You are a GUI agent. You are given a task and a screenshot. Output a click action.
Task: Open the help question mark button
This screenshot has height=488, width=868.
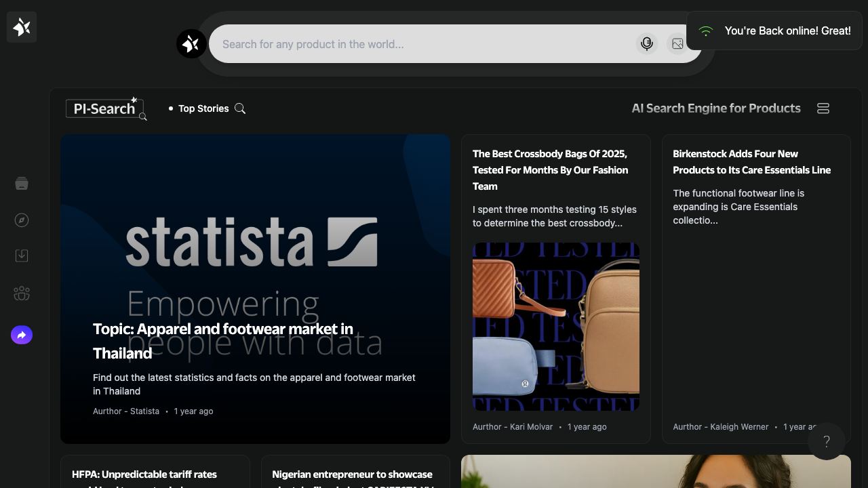(827, 442)
